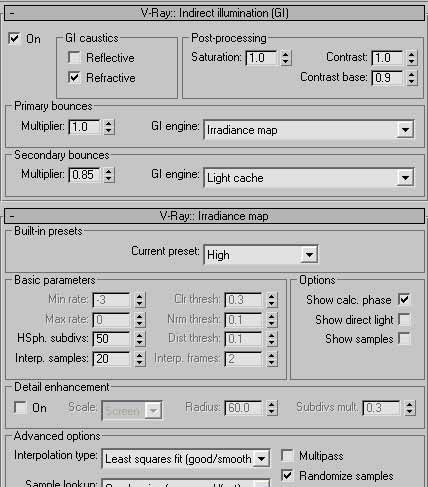The image size is (428, 487).
Task: Click the Contrast spinner arrows
Action: click(x=412, y=58)
